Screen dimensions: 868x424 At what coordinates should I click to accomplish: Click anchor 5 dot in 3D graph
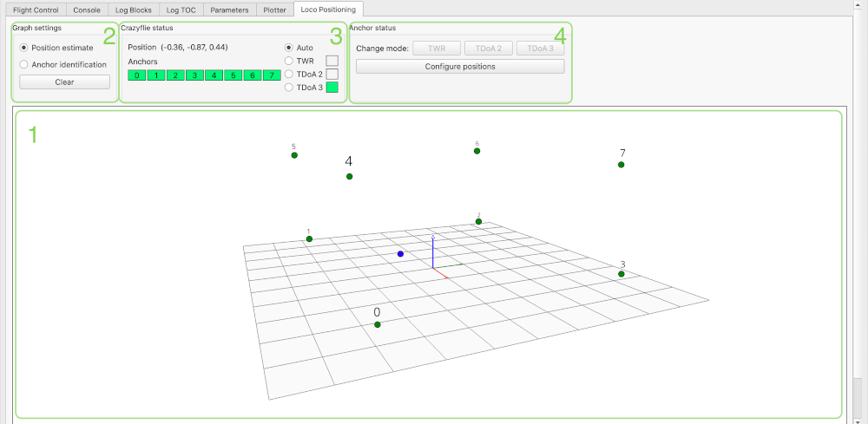click(294, 155)
